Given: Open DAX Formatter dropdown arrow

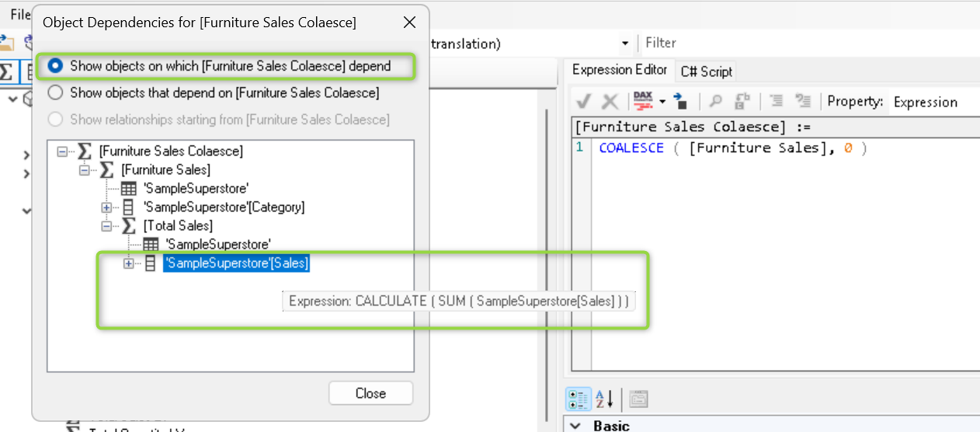Looking at the screenshot, I should pos(662,102).
